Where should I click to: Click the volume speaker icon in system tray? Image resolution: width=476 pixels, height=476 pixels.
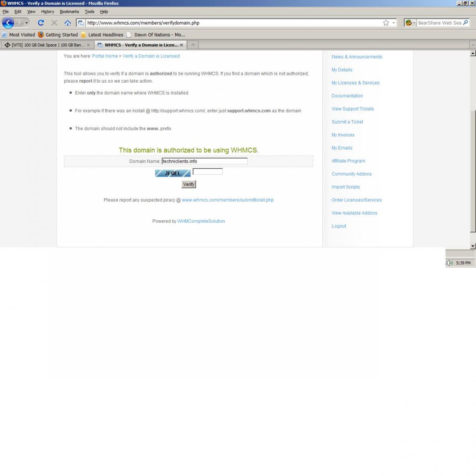(x=450, y=263)
